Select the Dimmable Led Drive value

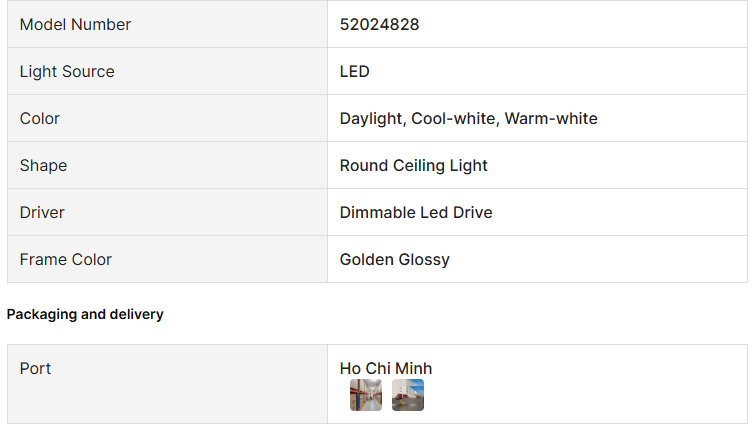[x=416, y=212]
